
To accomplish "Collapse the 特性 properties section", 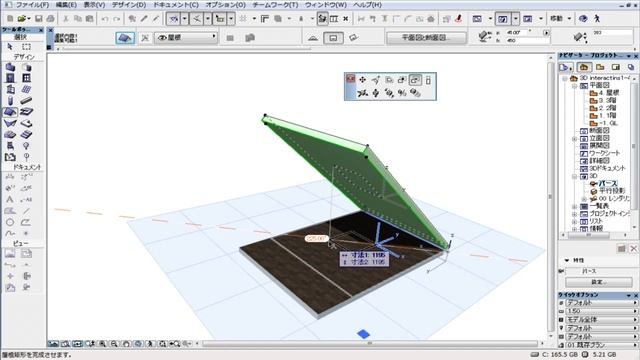I will [x=567, y=260].
